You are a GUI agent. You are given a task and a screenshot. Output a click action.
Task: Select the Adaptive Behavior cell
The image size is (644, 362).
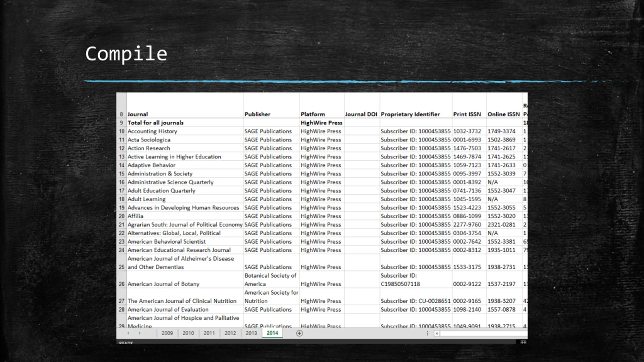tap(185, 165)
